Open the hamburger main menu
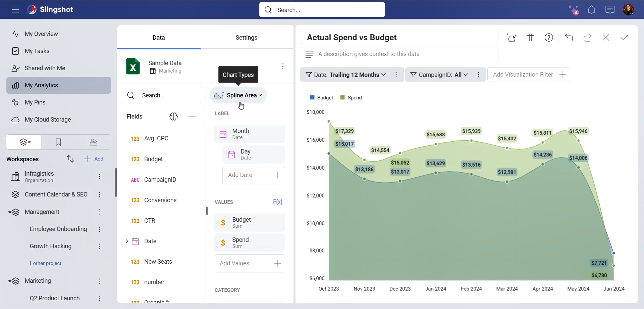Viewport: 644px width, 309px height. tap(15, 9)
